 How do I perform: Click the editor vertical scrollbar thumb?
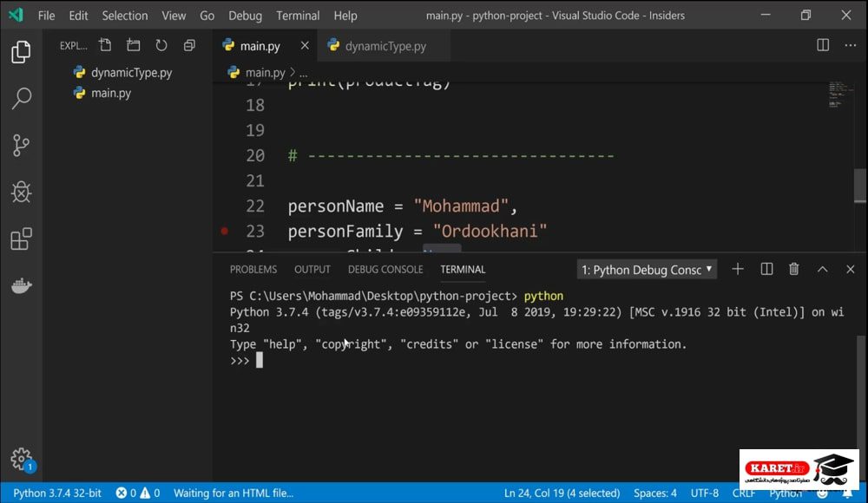click(859, 186)
